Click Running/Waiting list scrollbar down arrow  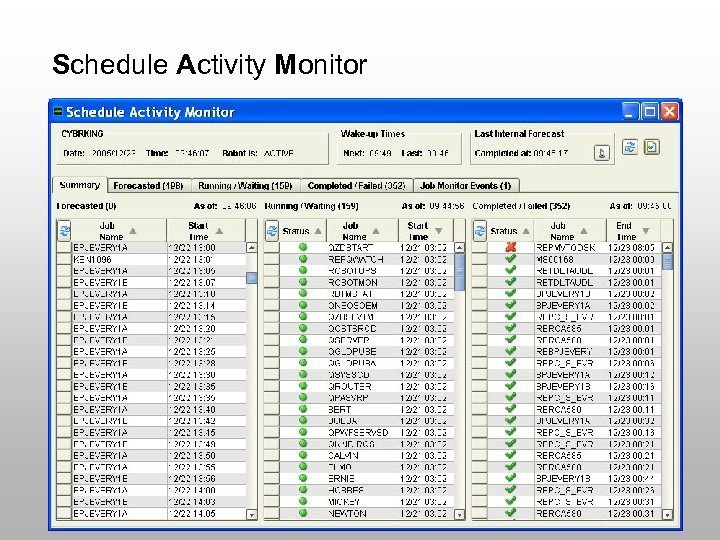pos(459,514)
